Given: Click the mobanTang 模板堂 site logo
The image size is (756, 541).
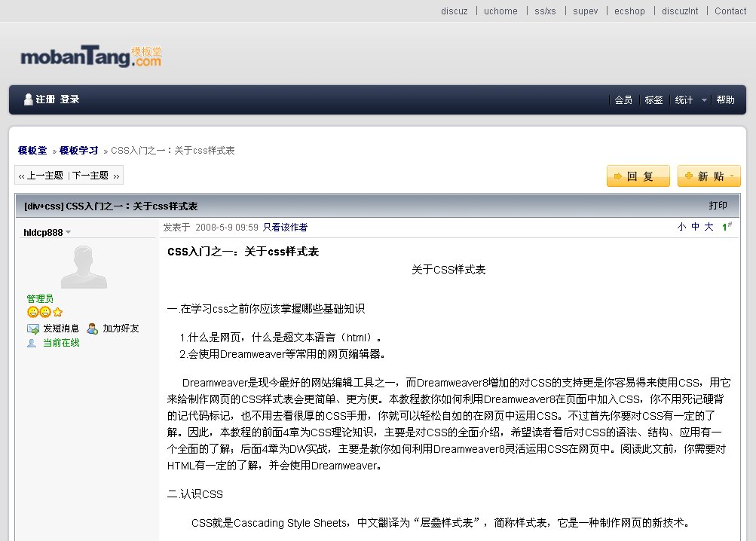Looking at the screenshot, I should click(89, 53).
